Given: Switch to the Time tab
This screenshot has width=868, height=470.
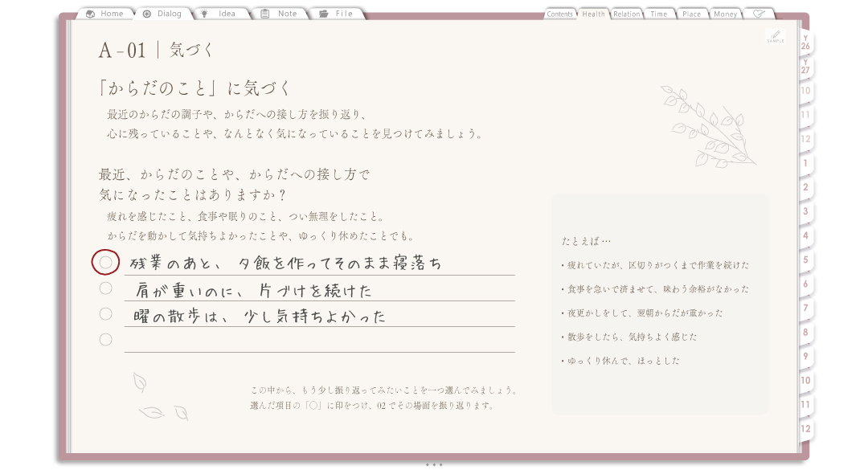Looking at the screenshot, I should pyautogui.click(x=659, y=14).
